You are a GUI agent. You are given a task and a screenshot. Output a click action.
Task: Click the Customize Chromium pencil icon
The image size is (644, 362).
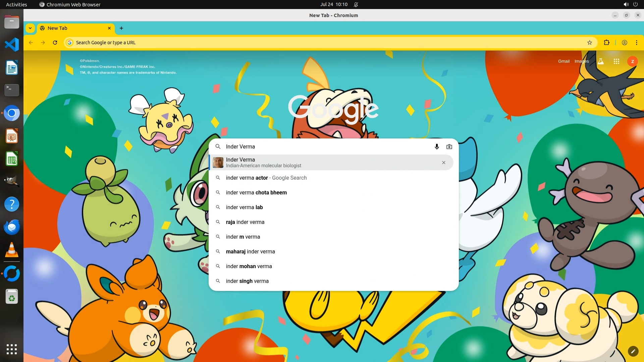tap(633, 351)
